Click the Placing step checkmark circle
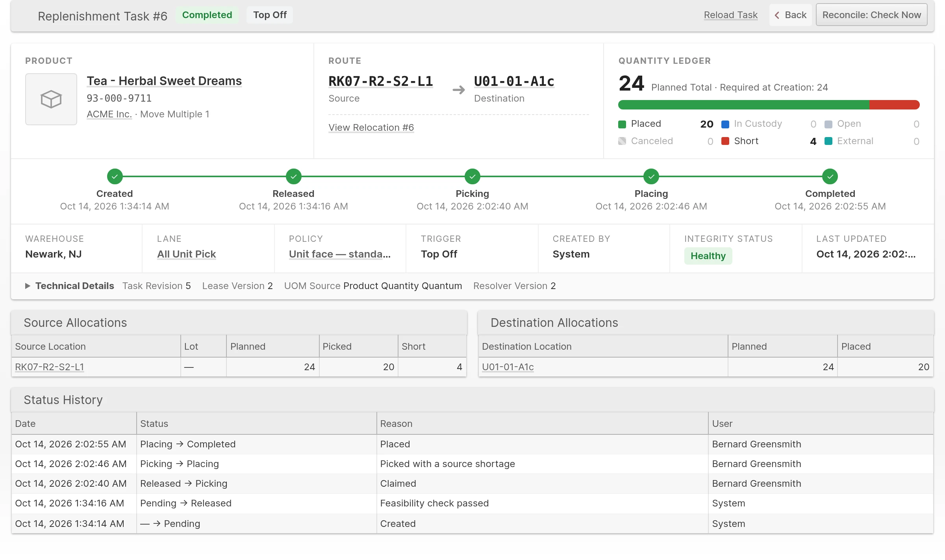Viewport: 945px width, 560px height. pos(651,176)
